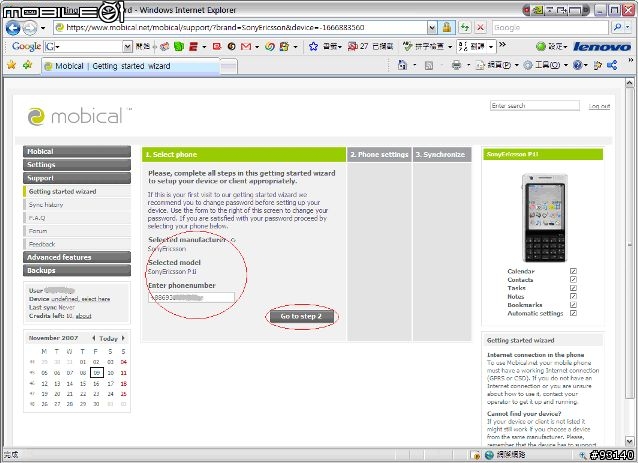Click the blue bookmark star in Google toolbar
The height and width of the screenshot is (463, 638).
pyautogui.click(x=313, y=46)
